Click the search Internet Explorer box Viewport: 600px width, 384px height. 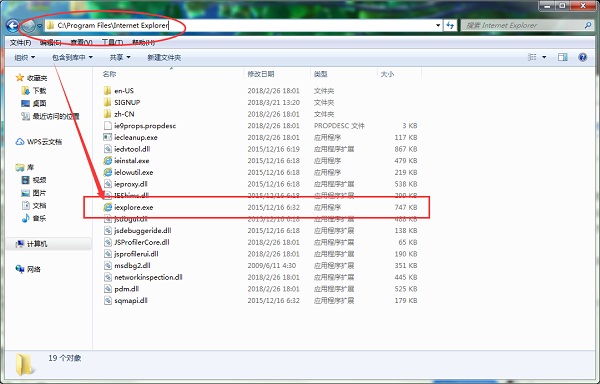point(527,25)
